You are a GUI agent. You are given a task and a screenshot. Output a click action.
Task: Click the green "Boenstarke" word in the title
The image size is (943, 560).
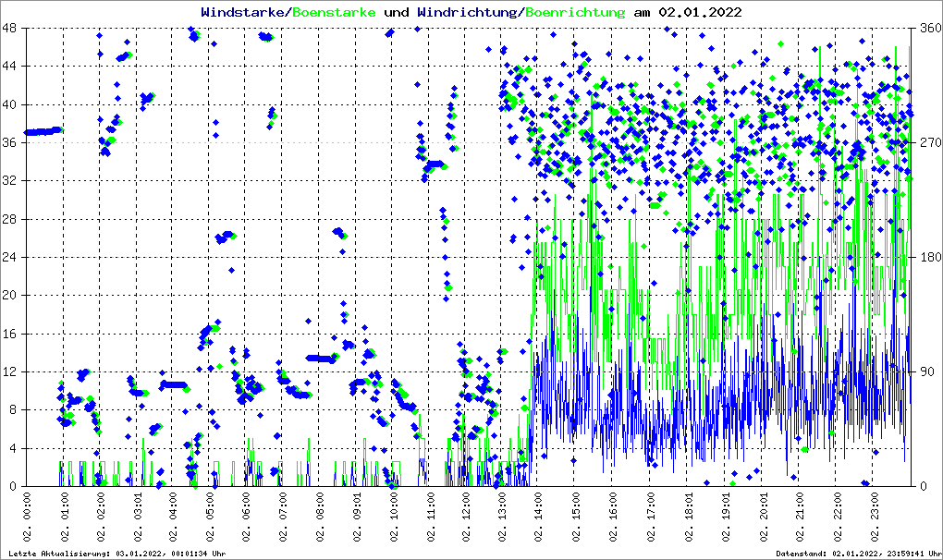pos(334,12)
